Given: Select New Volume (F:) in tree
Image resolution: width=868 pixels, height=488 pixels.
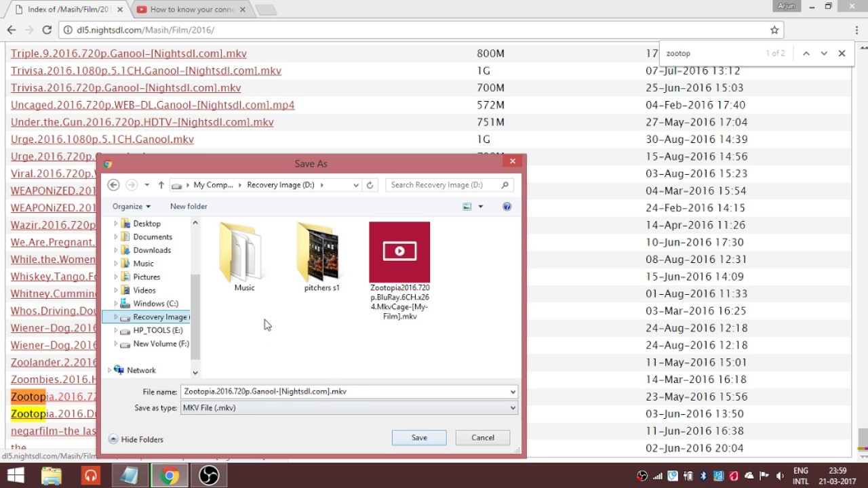Looking at the screenshot, I should pyautogui.click(x=161, y=344).
